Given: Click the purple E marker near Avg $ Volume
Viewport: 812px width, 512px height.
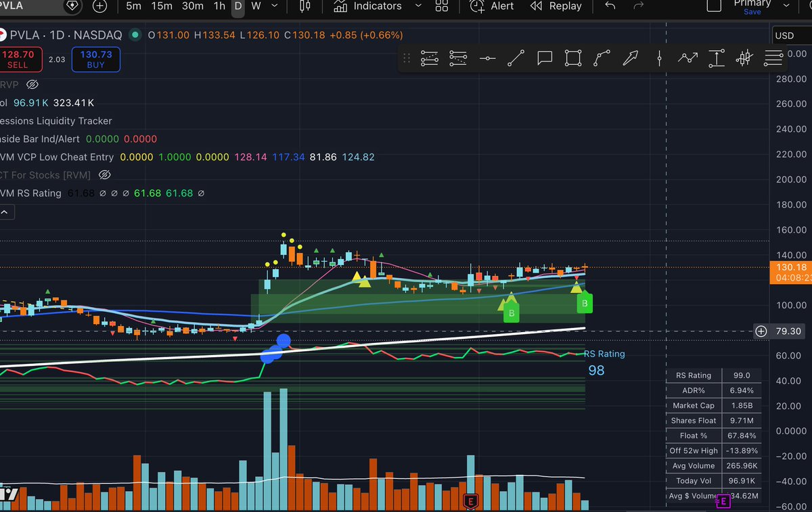Looking at the screenshot, I should (723, 501).
